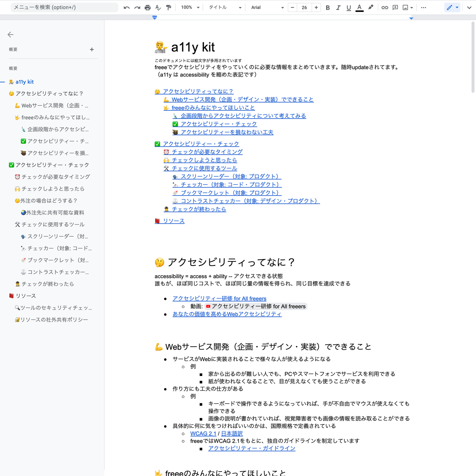Insert a link with the link icon
This screenshot has width=476, height=476.
coord(385,7)
